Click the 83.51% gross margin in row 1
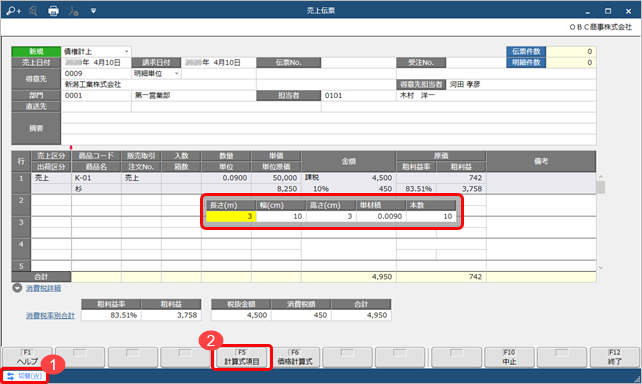Image resolution: width=642 pixels, height=384 pixels. (x=416, y=189)
